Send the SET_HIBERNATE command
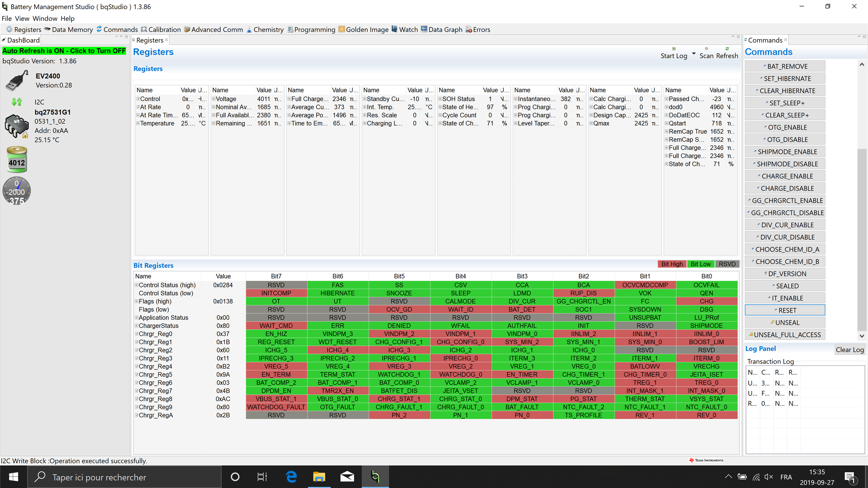Screen dimensions: 868x488 (785, 79)
